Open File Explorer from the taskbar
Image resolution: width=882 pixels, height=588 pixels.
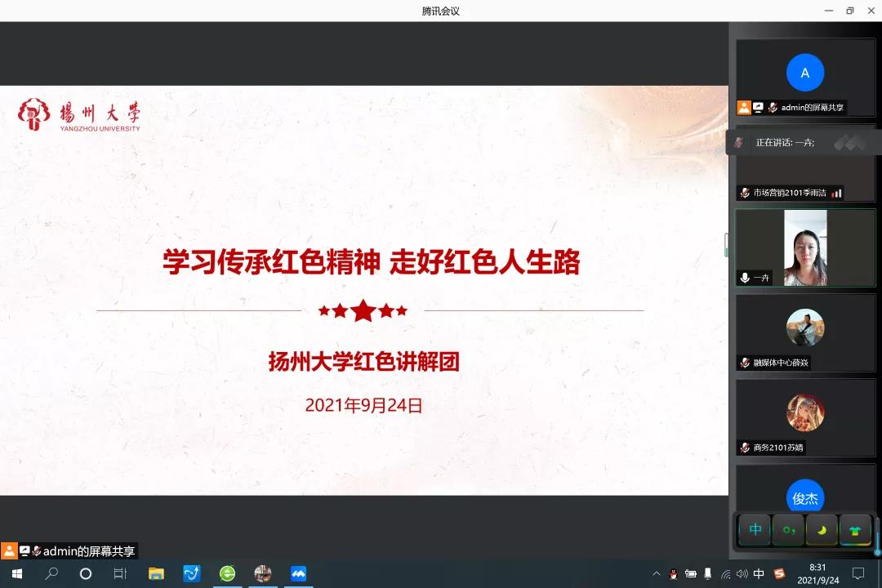tap(156, 574)
